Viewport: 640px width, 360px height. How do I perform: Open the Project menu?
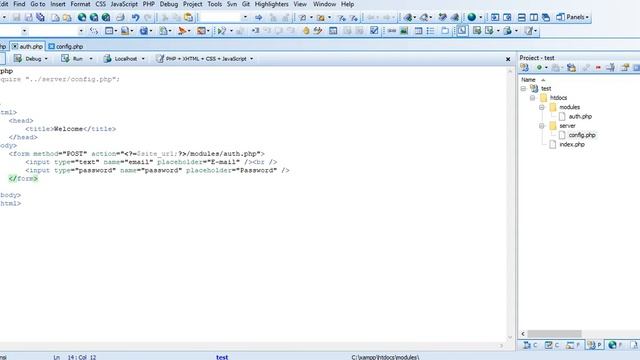pos(193,4)
